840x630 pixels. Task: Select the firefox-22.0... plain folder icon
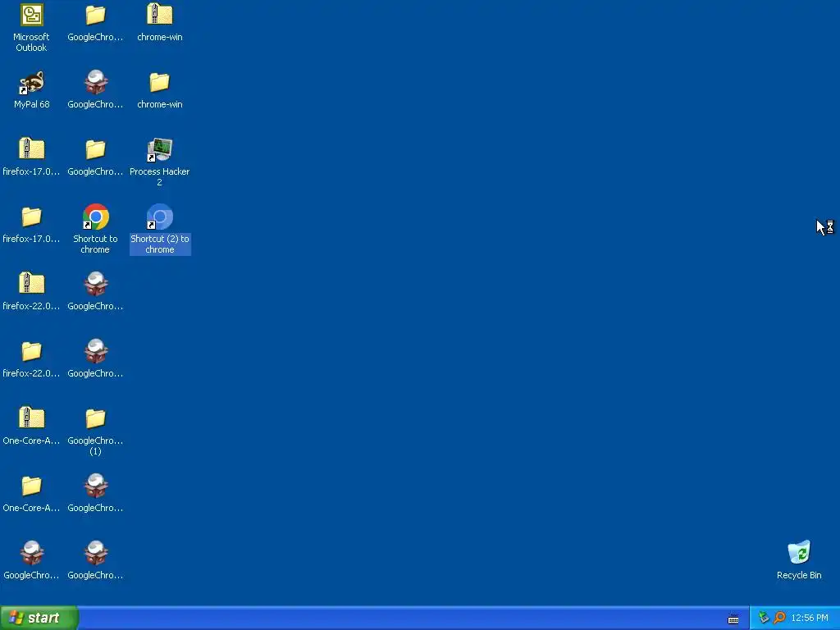point(31,351)
